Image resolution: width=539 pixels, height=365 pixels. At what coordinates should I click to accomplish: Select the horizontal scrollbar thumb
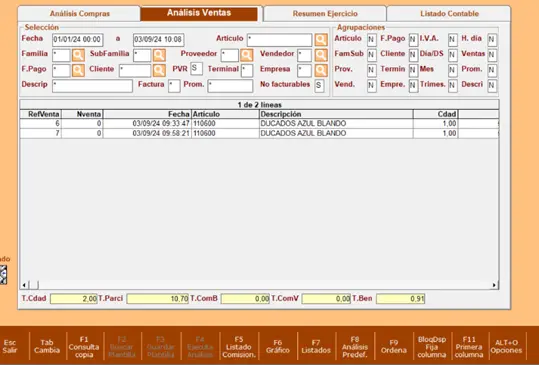click(34, 285)
